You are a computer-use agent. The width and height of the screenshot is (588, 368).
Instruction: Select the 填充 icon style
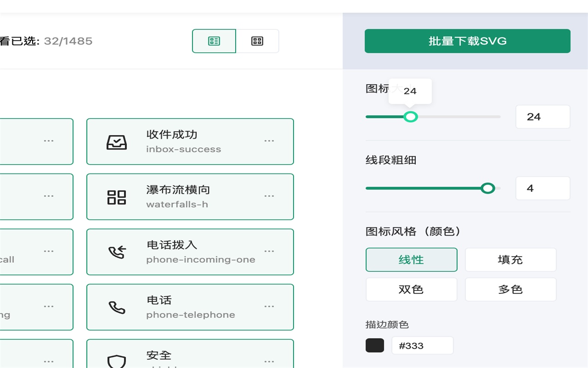(511, 260)
